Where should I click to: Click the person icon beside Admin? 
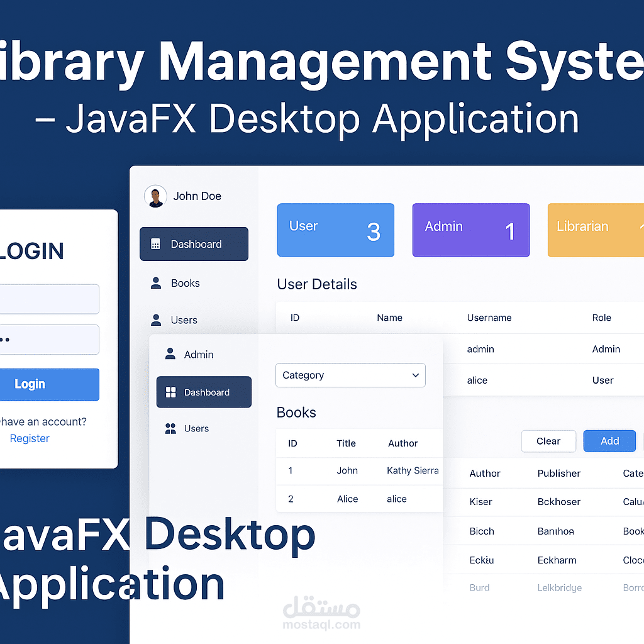pos(170,354)
